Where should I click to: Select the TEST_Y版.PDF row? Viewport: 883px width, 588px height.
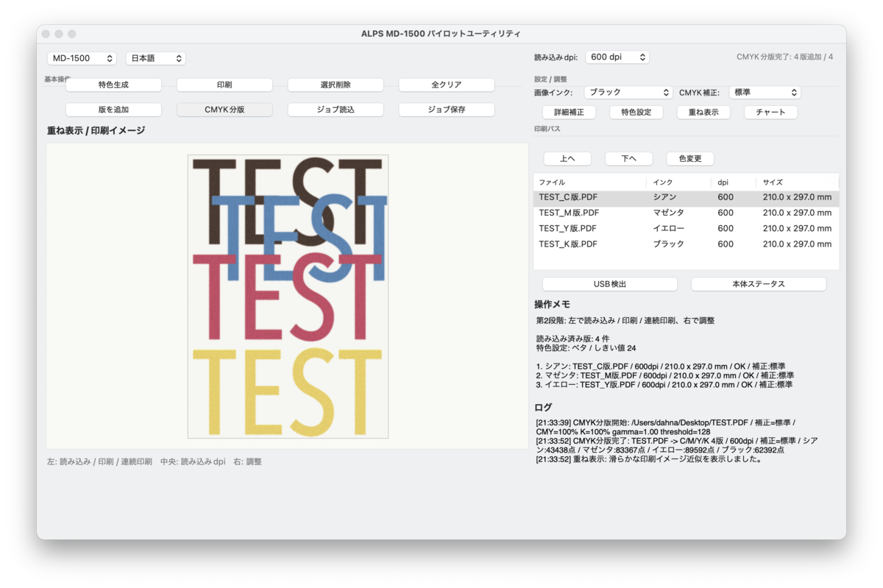pos(687,229)
